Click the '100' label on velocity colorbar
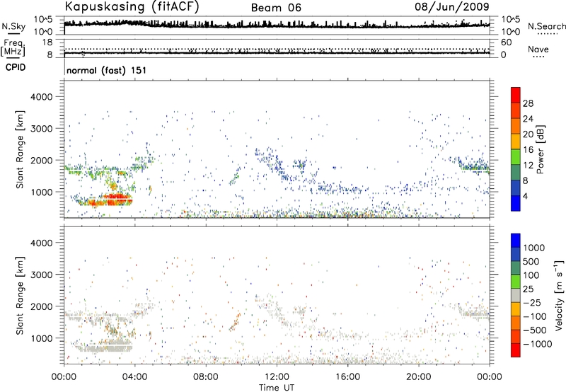The image size is (566, 392). pos(531,275)
